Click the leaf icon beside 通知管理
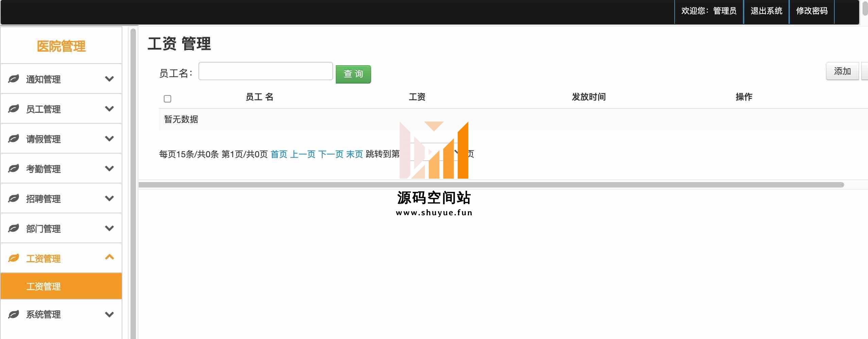The height and width of the screenshot is (339, 868). point(14,79)
